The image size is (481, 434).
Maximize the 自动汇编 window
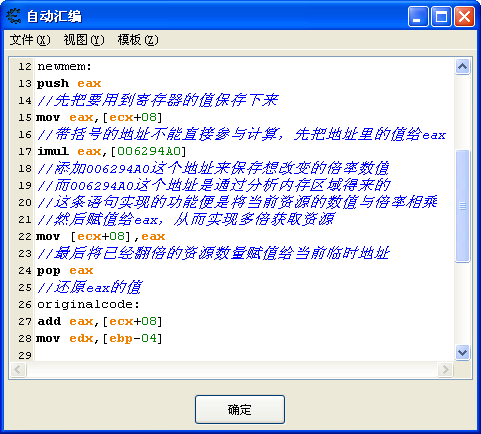[441, 16]
